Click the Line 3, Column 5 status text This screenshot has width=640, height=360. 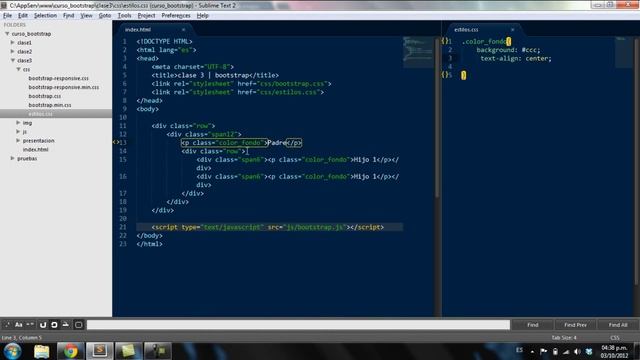click(x=21, y=338)
